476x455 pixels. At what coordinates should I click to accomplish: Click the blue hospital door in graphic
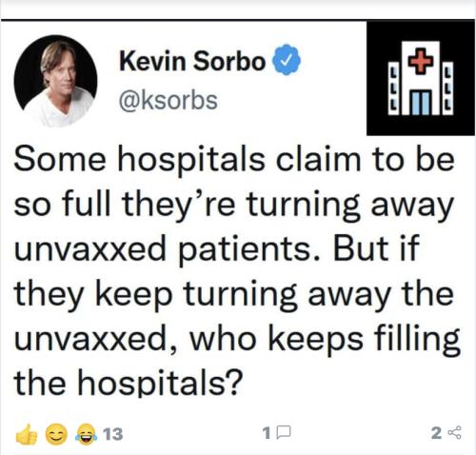click(x=421, y=102)
